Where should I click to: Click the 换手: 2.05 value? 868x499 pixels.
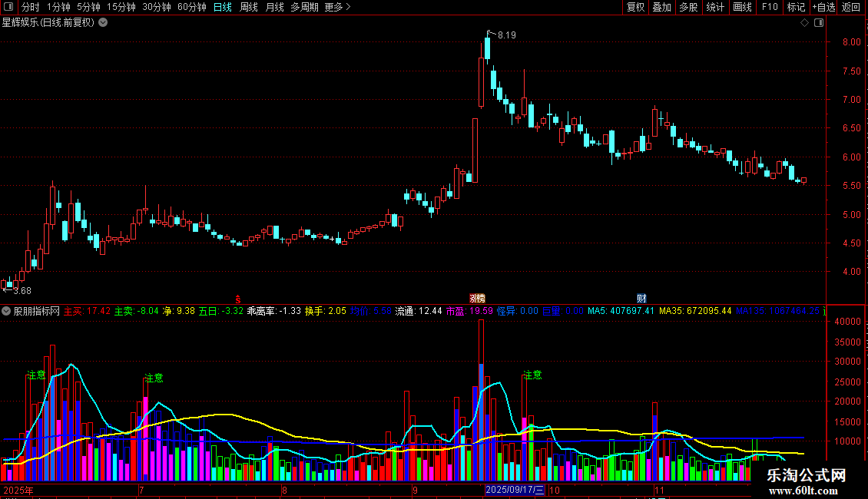(x=326, y=311)
